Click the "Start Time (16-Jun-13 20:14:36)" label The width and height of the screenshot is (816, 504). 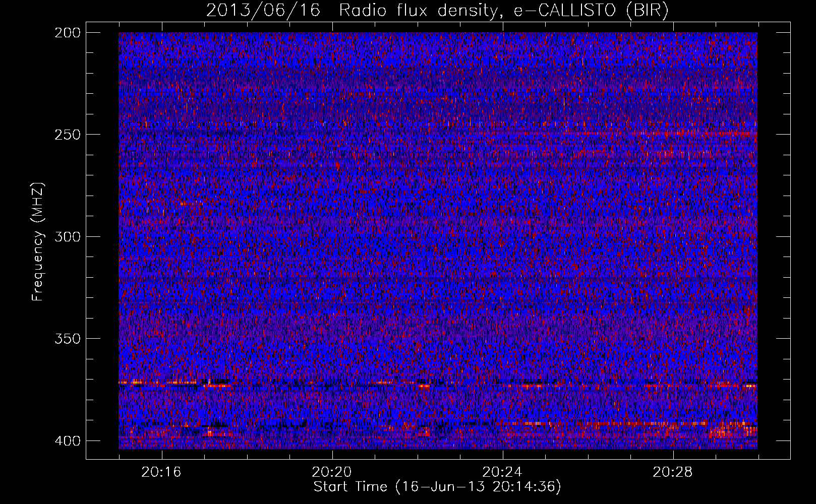coord(437,487)
